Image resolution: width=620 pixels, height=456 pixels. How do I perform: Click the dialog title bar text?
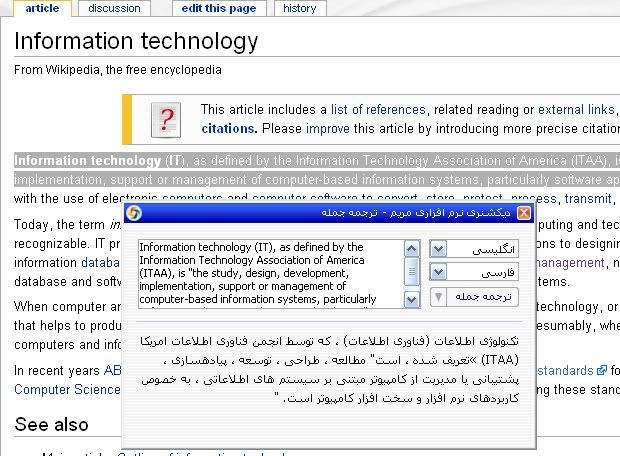(416, 213)
